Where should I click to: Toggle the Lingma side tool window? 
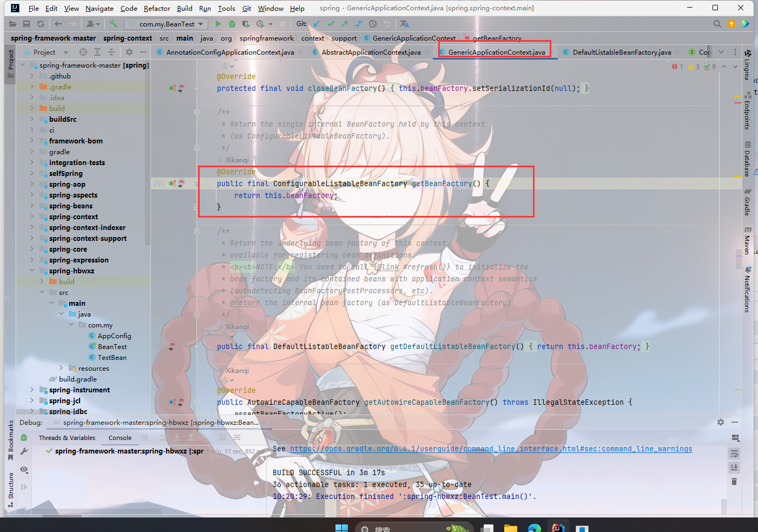pyautogui.click(x=747, y=64)
